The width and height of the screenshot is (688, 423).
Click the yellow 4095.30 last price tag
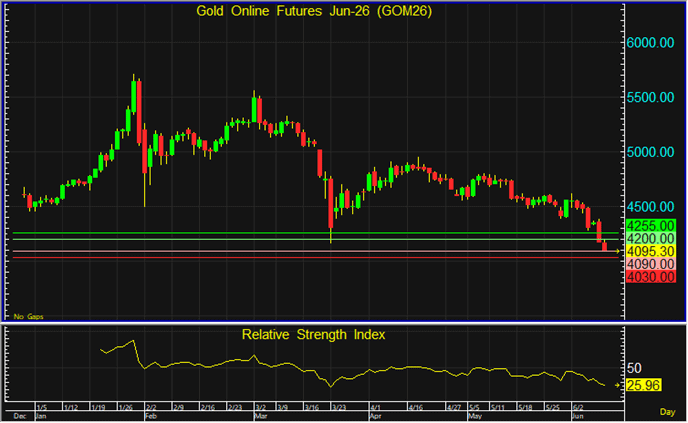pos(651,251)
